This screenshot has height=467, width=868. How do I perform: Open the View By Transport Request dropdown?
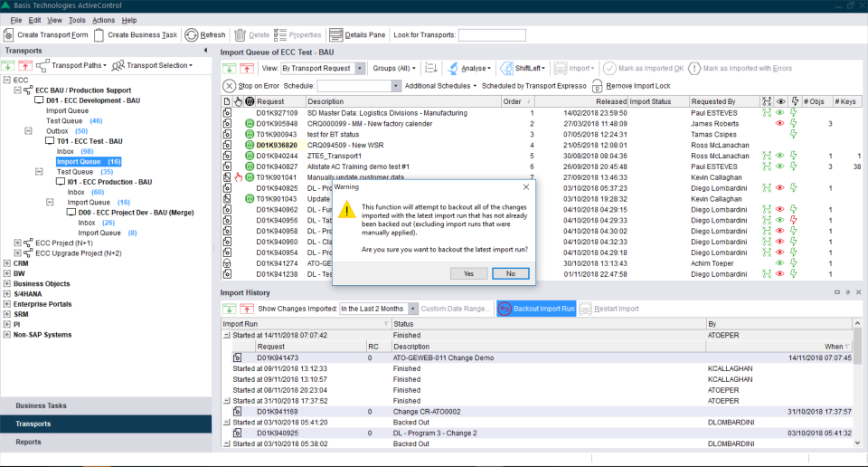point(360,68)
